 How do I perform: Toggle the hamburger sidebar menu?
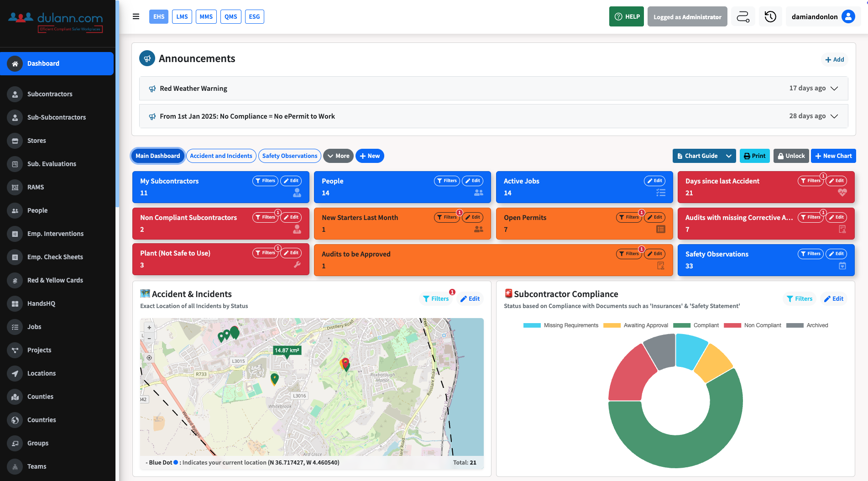coord(136,16)
